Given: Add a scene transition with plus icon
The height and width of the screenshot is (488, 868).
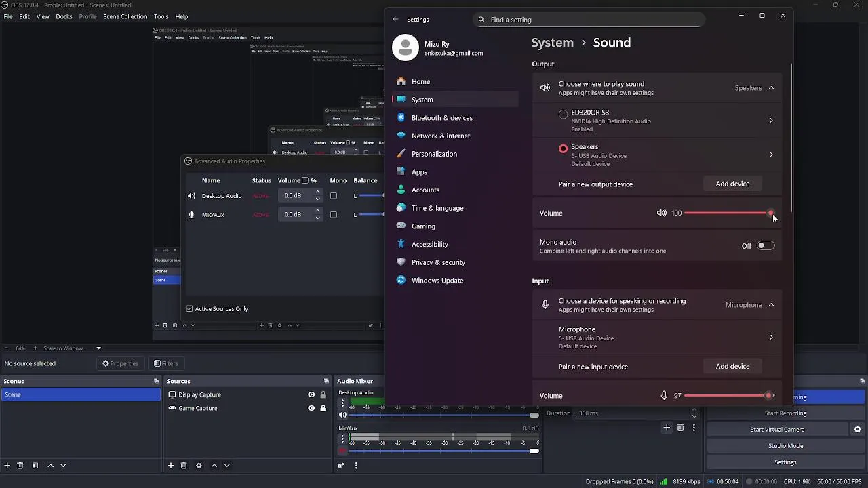Looking at the screenshot, I should 667,428.
